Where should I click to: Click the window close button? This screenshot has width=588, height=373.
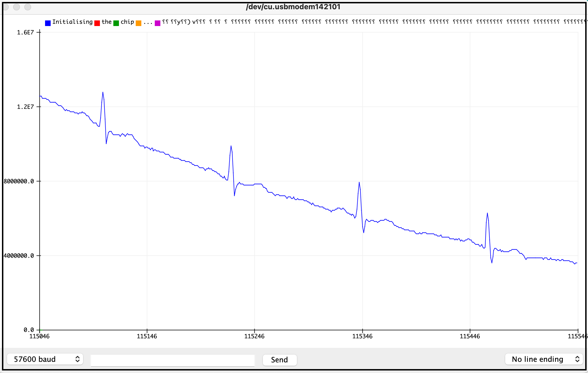point(6,7)
